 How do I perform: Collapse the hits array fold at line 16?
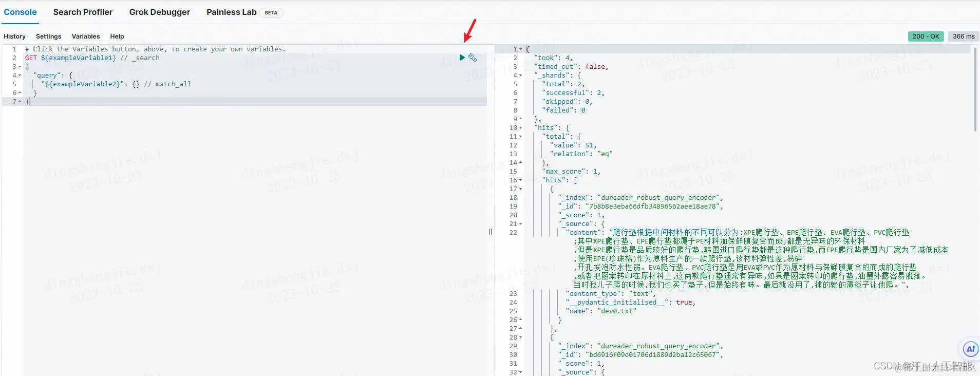coord(520,180)
